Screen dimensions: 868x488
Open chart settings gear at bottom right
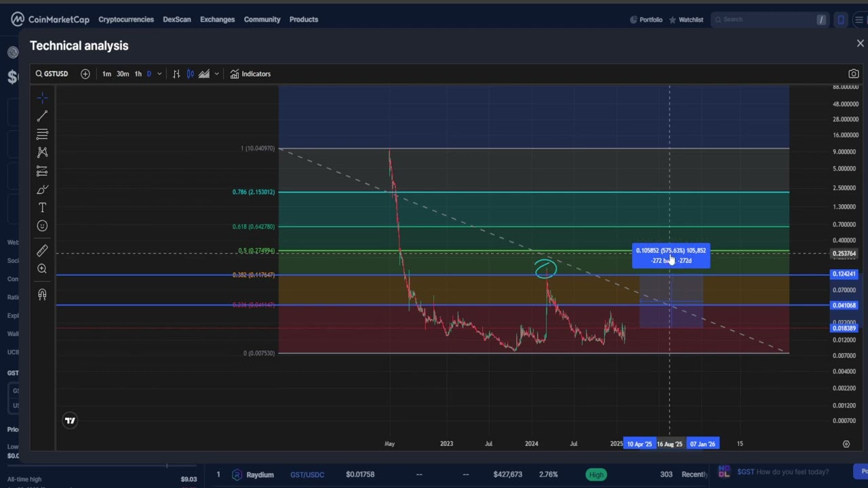846,444
